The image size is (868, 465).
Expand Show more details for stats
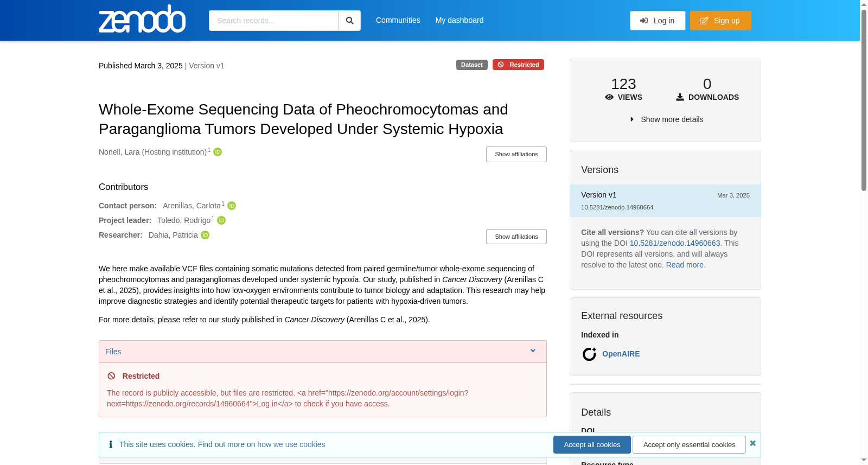point(666,119)
